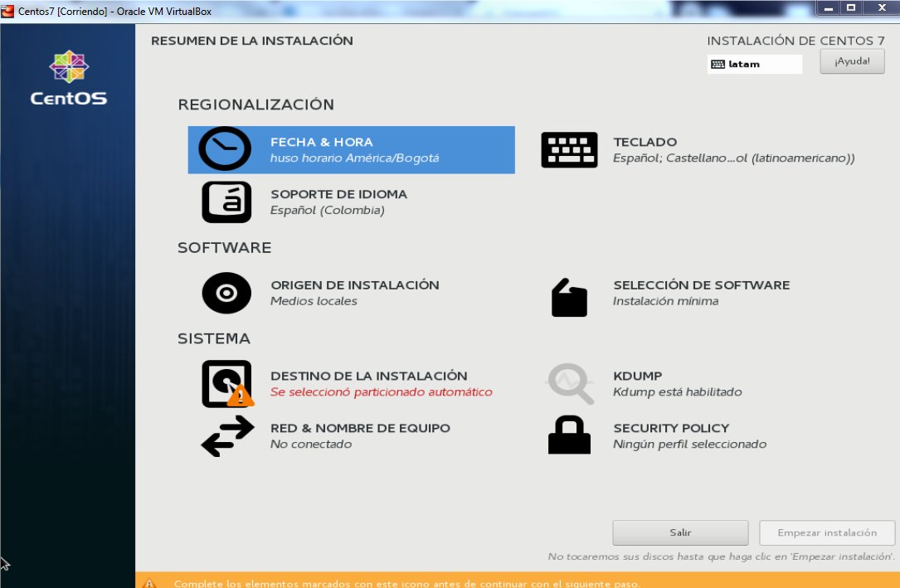Open the Security Policy padlock icon
Screen dimensions: 900x588
click(569, 435)
